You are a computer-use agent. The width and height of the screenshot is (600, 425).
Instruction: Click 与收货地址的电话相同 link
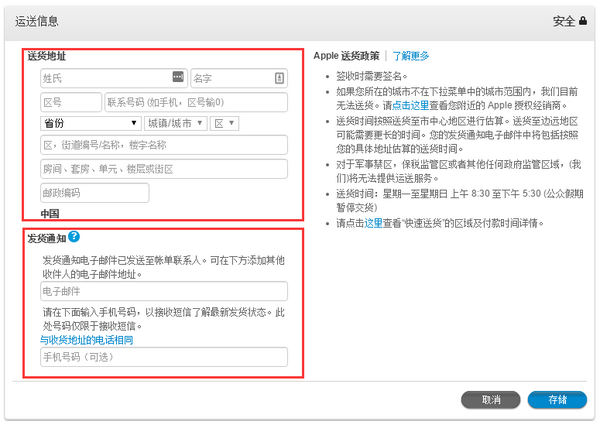coord(86,340)
